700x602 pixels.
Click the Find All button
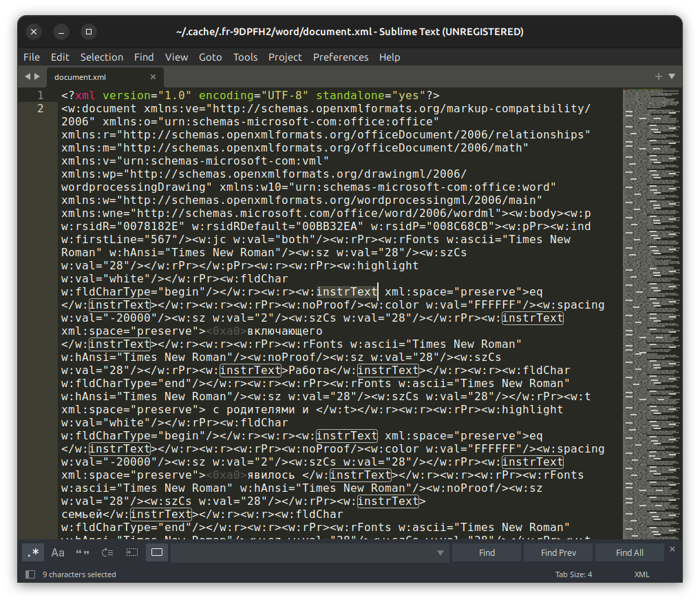click(x=630, y=553)
